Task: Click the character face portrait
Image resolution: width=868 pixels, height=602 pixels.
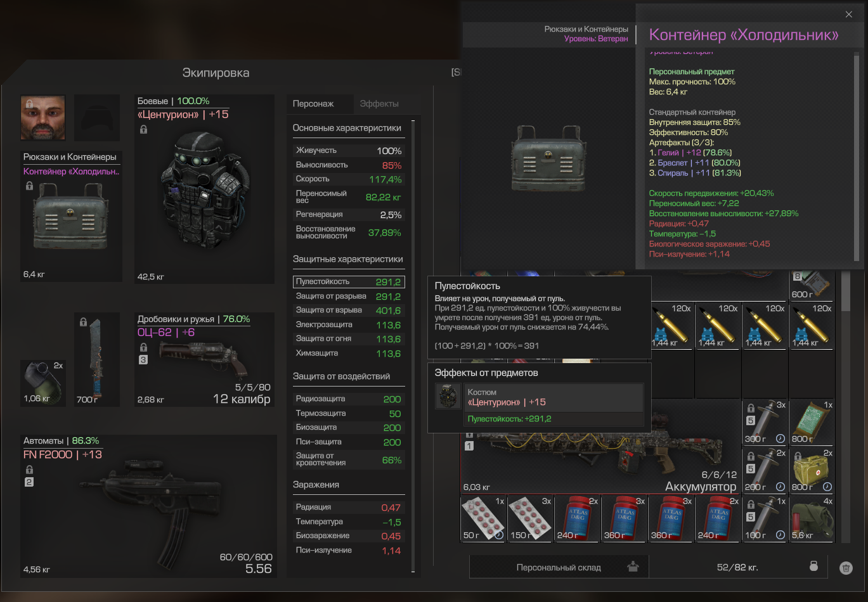Action: pyautogui.click(x=43, y=118)
